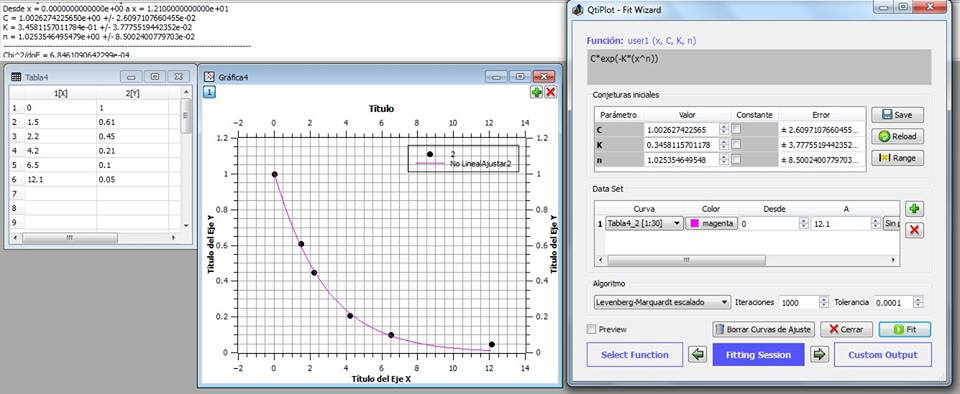Minimize the Tabla4 window
The image size is (960, 394).
pos(131,76)
